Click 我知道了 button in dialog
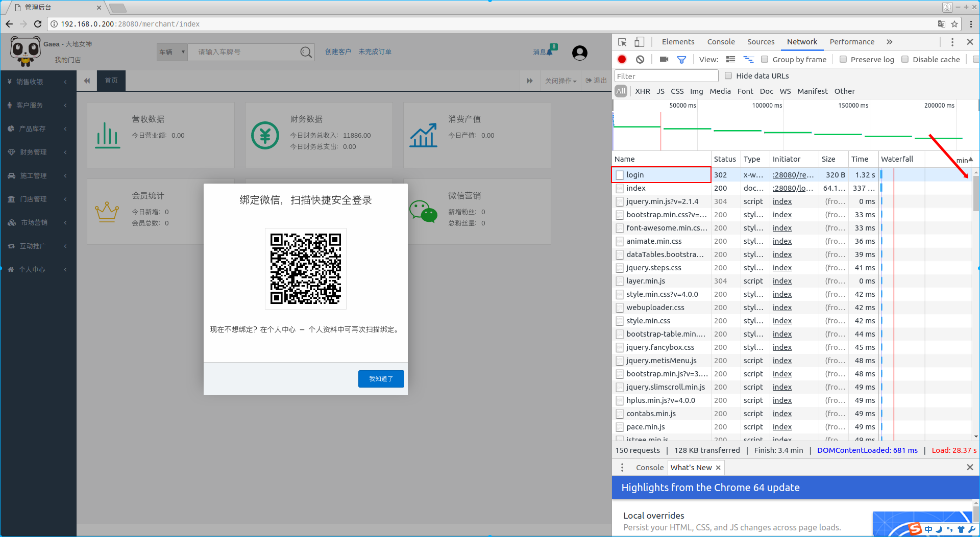This screenshot has height=537, width=980. point(381,379)
